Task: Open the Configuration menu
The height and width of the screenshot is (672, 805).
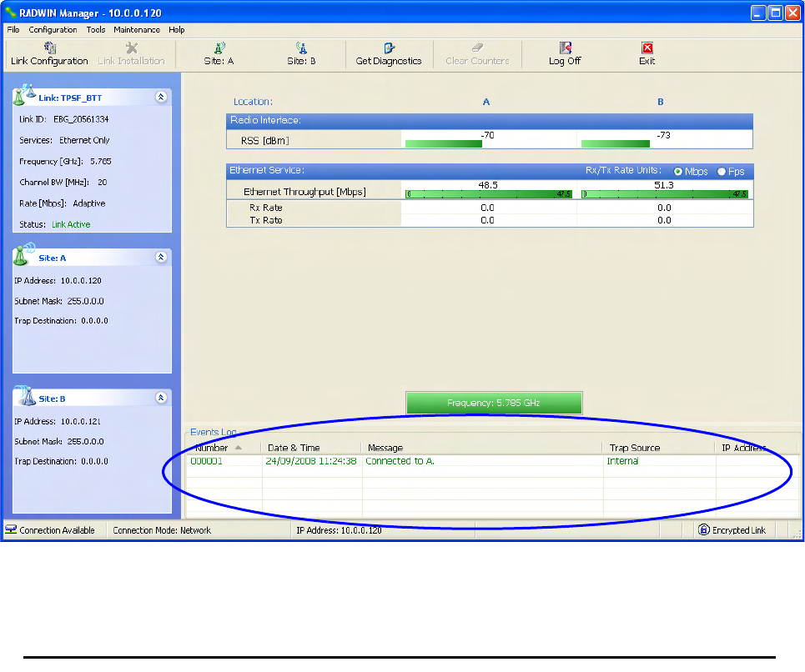Action: pyautogui.click(x=53, y=30)
